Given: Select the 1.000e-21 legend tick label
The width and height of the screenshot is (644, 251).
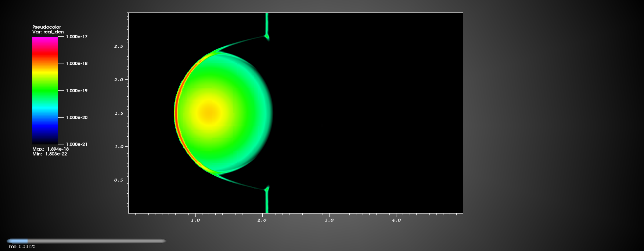Looking at the screenshot, I should [76, 144].
